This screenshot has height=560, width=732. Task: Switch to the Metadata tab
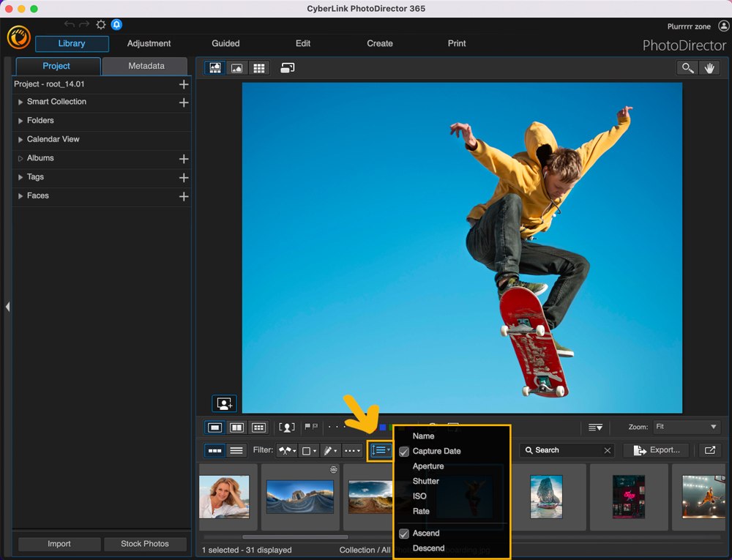click(145, 65)
